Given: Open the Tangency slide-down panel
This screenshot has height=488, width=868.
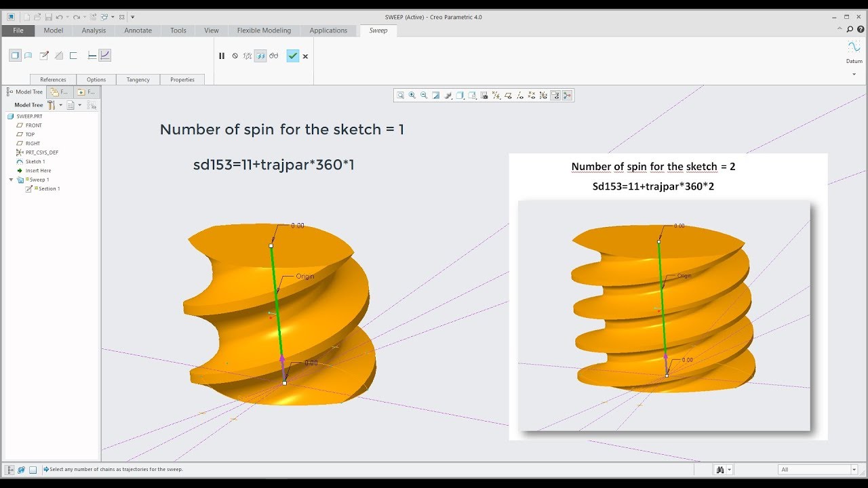Looking at the screenshot, I should 138,79.
